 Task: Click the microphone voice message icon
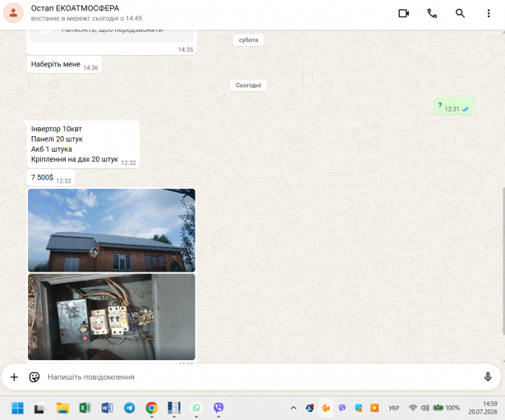[488, 377]
